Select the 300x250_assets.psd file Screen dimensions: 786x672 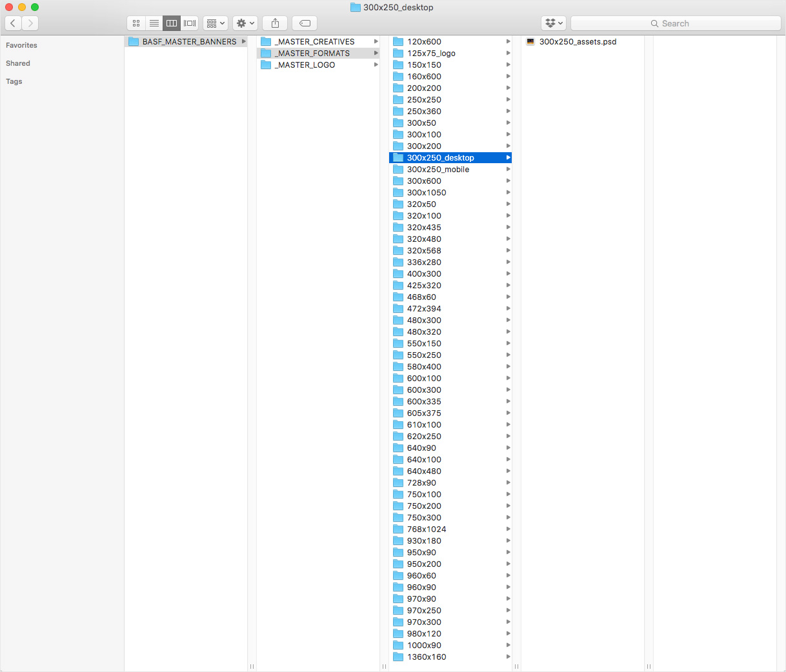pyautogui.click(x=578, y=42)
